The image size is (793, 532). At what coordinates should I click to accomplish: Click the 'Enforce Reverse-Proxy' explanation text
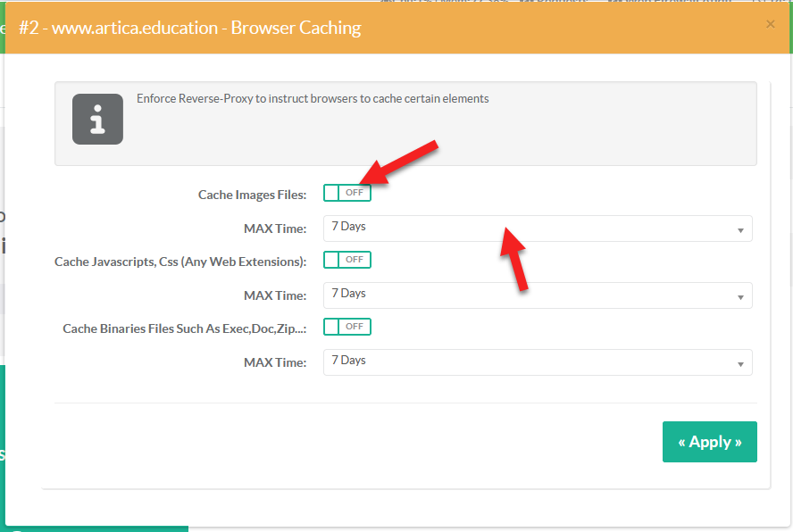click(313, 99)
